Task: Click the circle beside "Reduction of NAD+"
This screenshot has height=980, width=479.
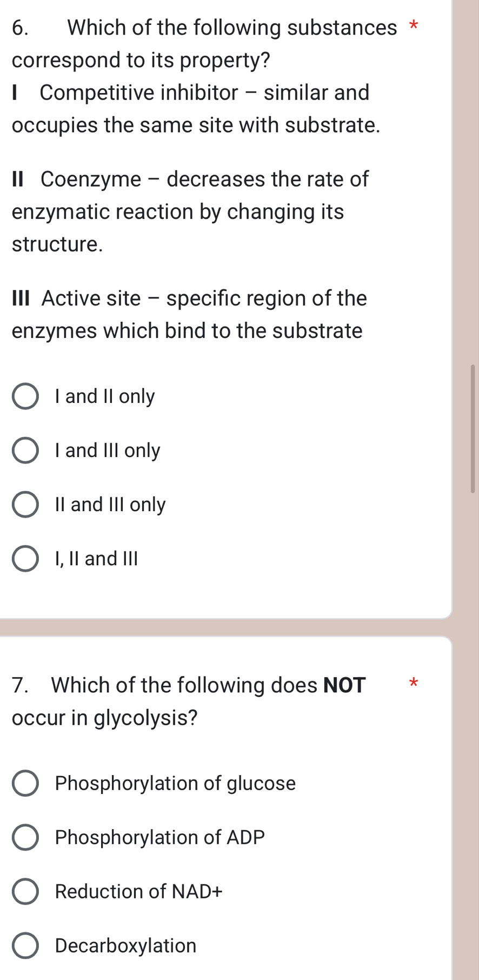Action: pyautogui.click(x=25, y=892)
